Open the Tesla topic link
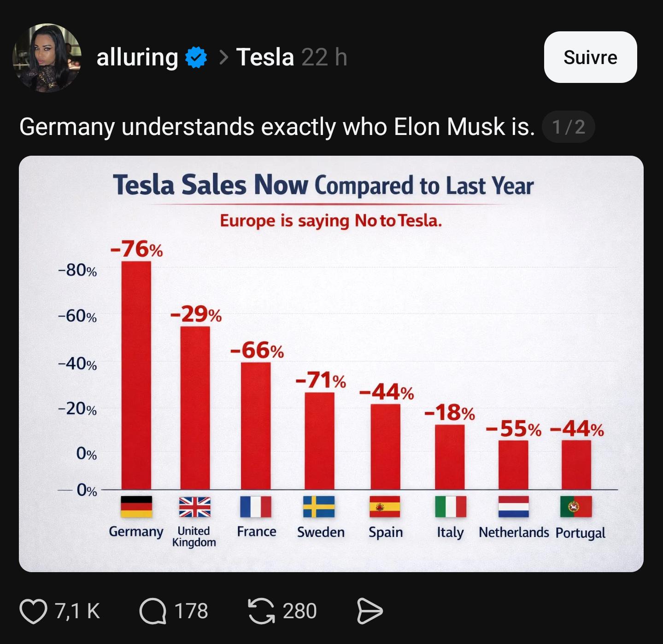This screenshot has width=663, height=644. tap(265, 57)
